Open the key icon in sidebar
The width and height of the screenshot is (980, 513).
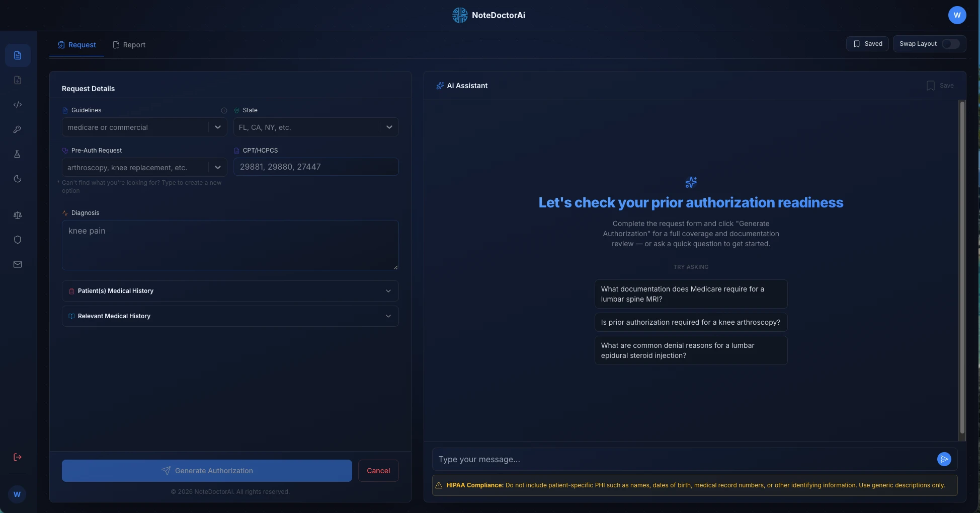click(18, 129)
